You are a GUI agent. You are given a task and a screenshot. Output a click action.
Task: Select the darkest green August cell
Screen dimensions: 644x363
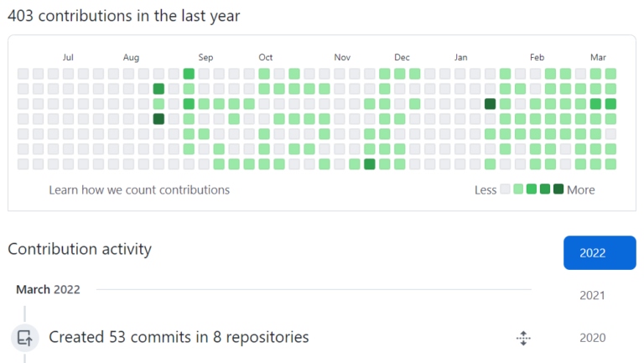click(158, 119)
